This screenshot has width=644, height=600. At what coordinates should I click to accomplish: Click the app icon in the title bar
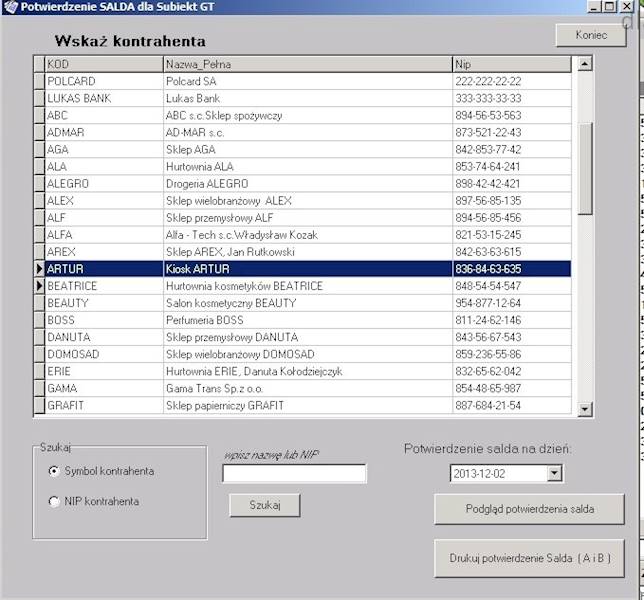(11, 7)
